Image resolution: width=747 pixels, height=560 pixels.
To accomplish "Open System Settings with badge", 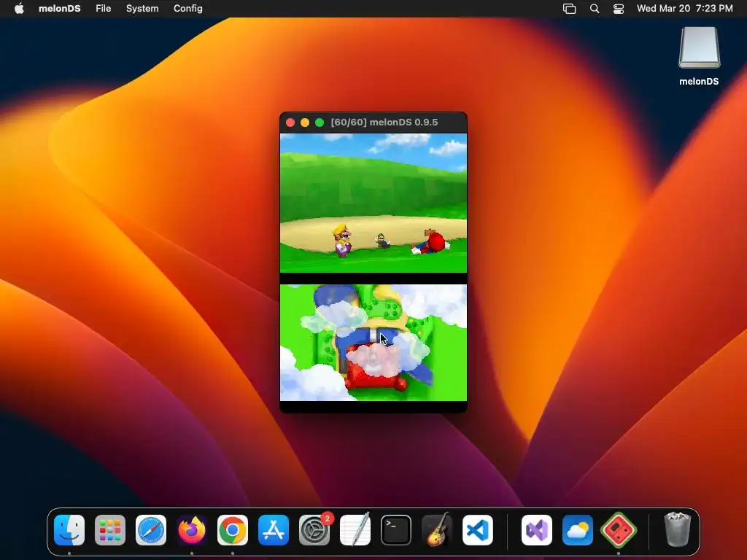I will 314,530.
